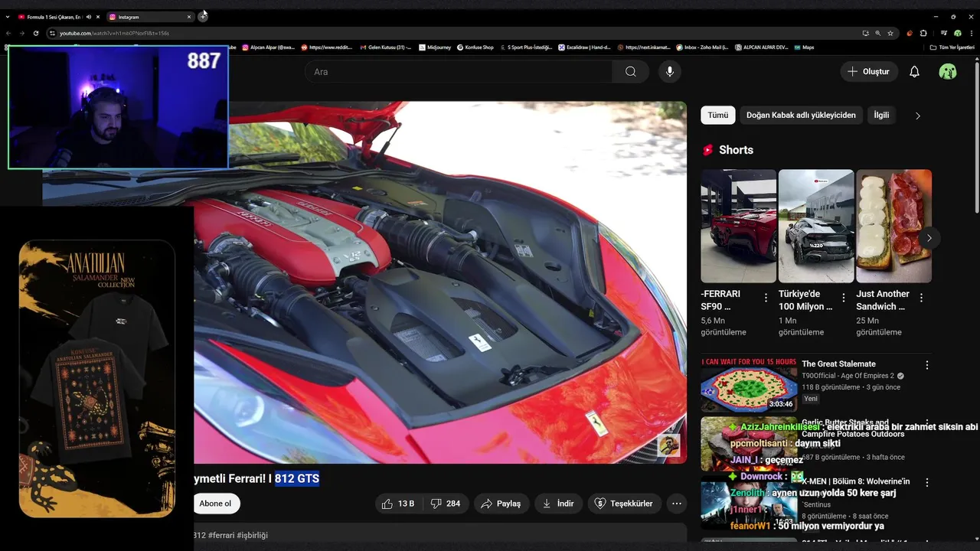980x551 pixels.
Task: Click the Teşekkürler thanks button
Action: point(624,504)
